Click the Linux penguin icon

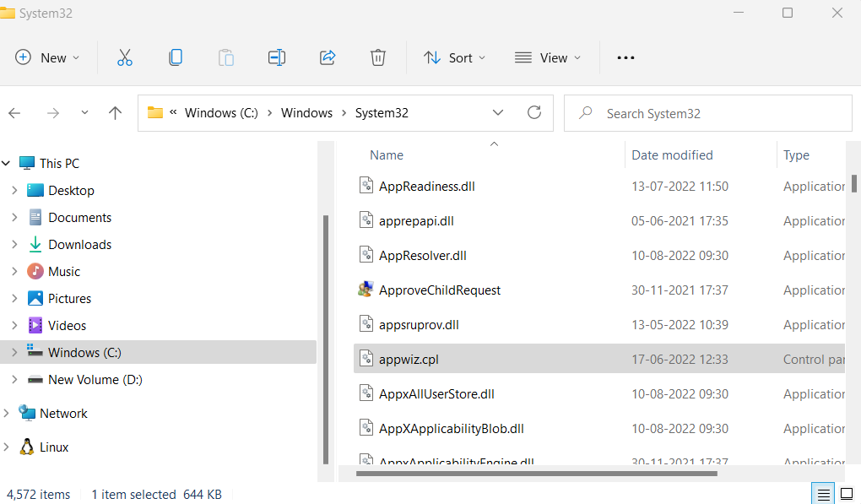[x=26, y=447]
